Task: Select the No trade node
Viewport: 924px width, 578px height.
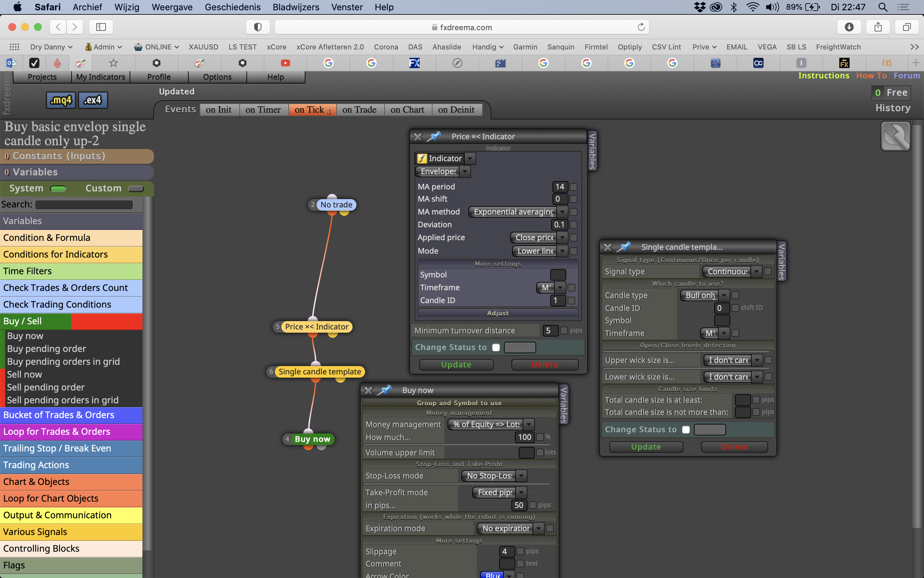Action: pyautogui.click(x=336, y=205)
